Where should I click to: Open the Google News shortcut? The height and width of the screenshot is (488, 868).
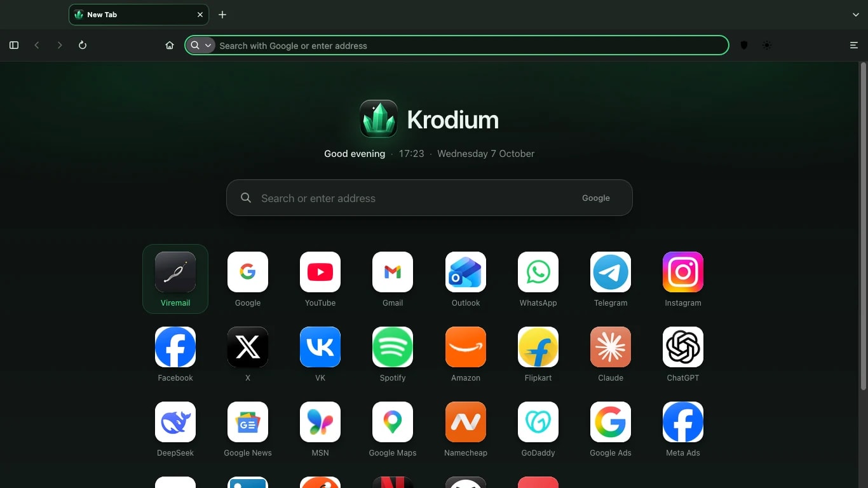(x=248, y=429)
